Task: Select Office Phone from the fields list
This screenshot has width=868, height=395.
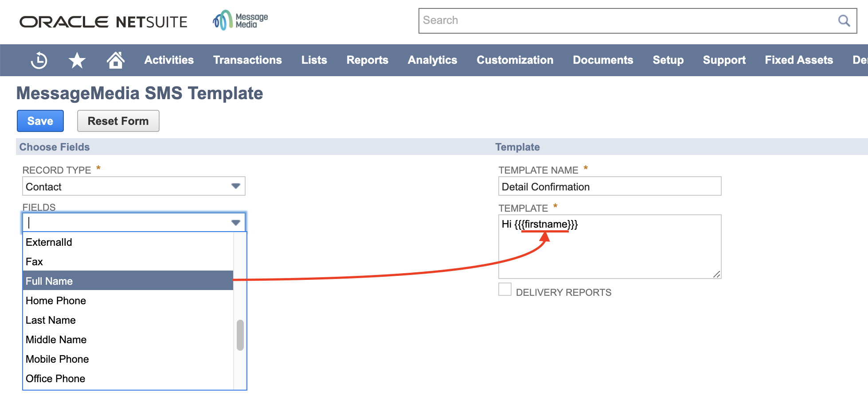Action: [128, 379]
